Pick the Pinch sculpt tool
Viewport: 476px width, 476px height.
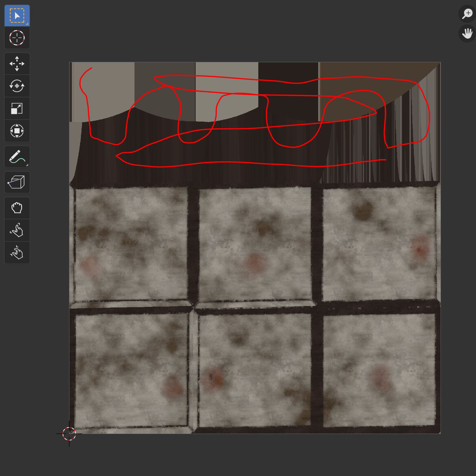(17, 253)
